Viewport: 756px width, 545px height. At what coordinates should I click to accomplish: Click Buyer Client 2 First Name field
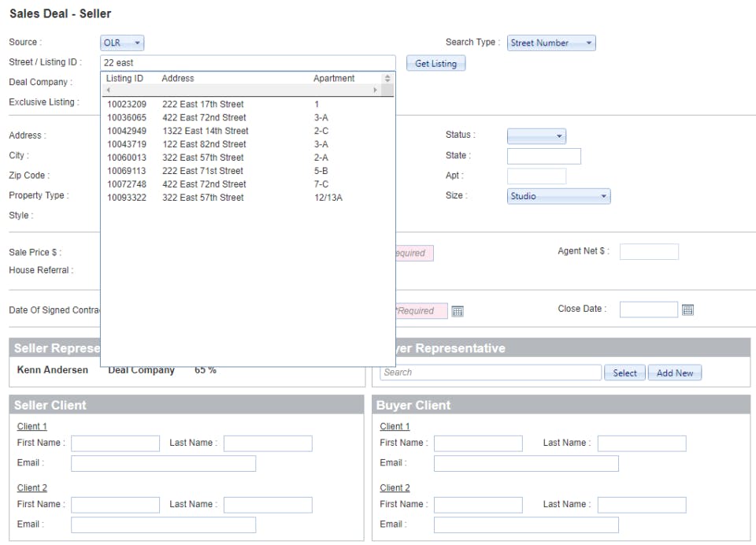[x=478, y=505]
